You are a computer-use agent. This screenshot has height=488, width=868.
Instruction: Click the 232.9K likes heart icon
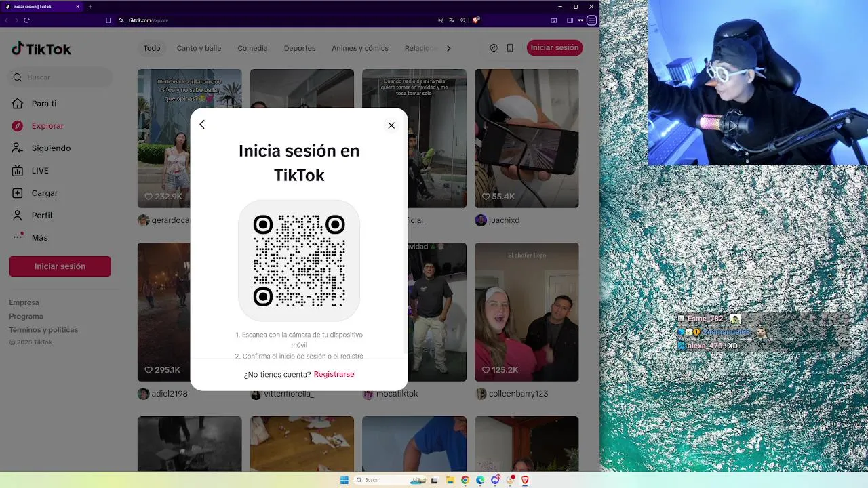point(149,197)
